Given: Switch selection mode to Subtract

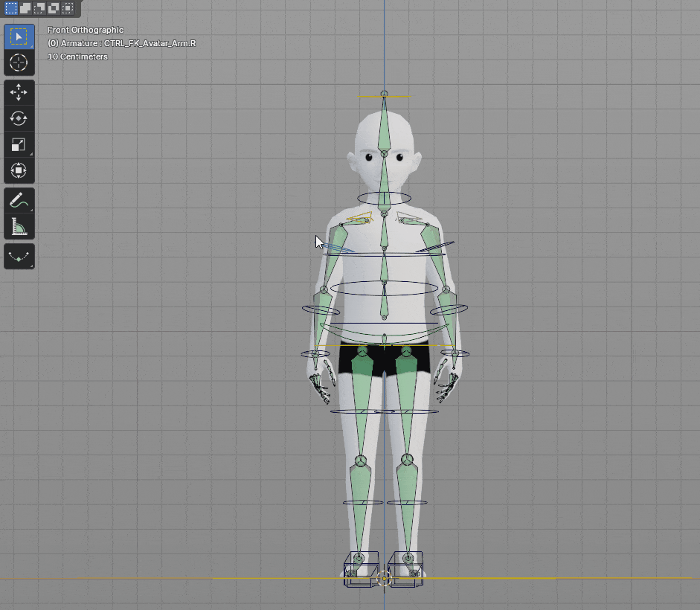Looking at the screenshot, I should click(39, 8).
